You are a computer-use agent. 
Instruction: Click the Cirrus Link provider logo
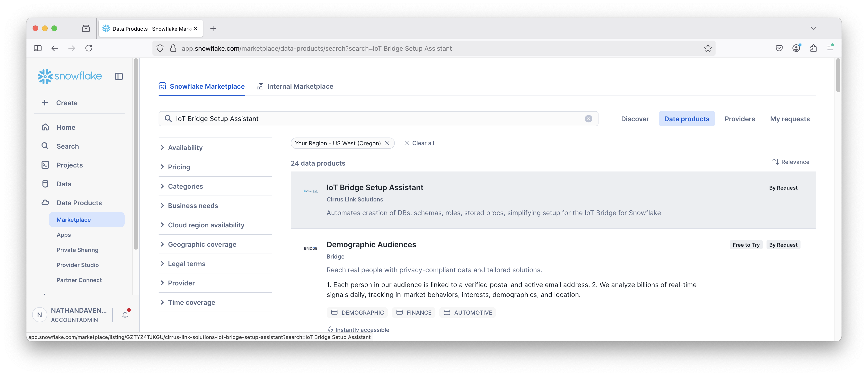[310, 191]
